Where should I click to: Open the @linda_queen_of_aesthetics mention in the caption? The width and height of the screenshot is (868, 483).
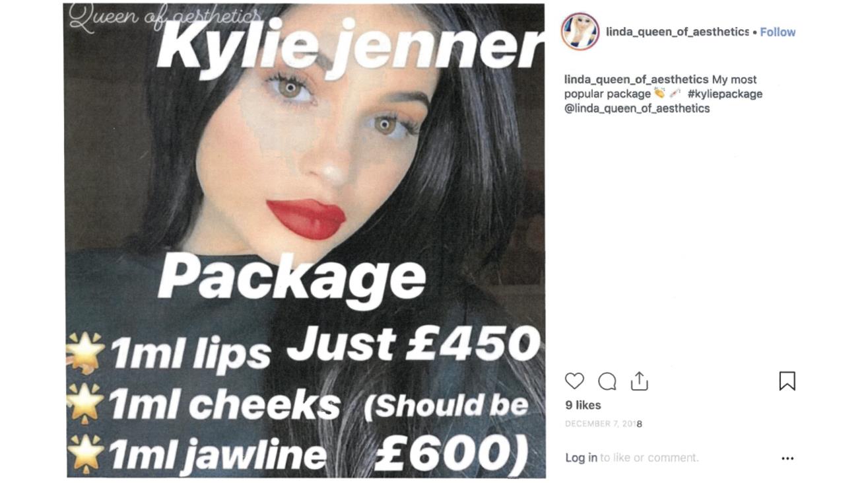637,108
